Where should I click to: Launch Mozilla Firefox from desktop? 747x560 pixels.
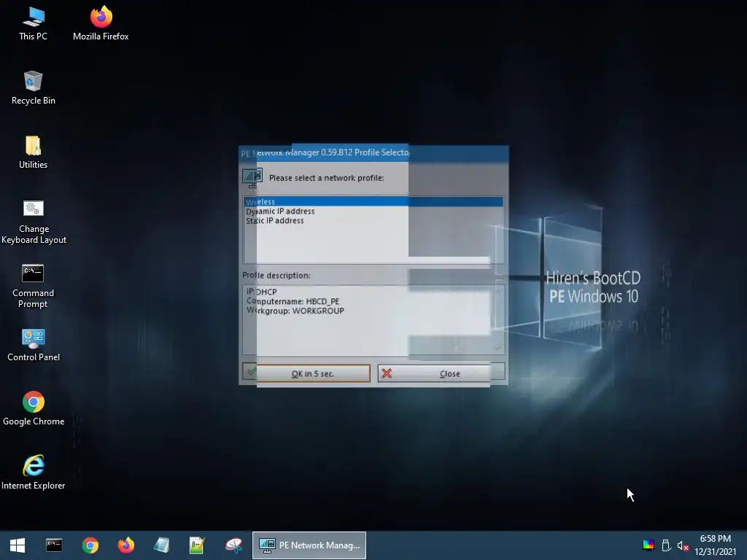[x=101, y=23]
